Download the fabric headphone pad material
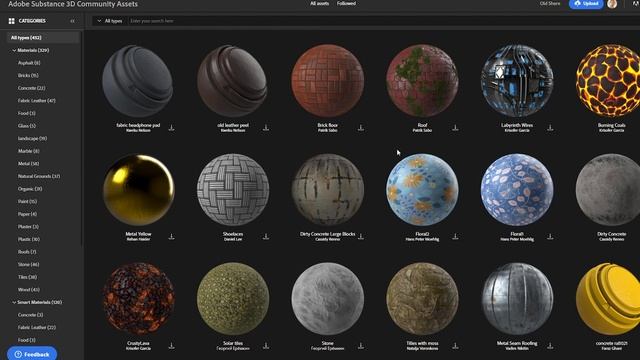 (x=171, y=128)
